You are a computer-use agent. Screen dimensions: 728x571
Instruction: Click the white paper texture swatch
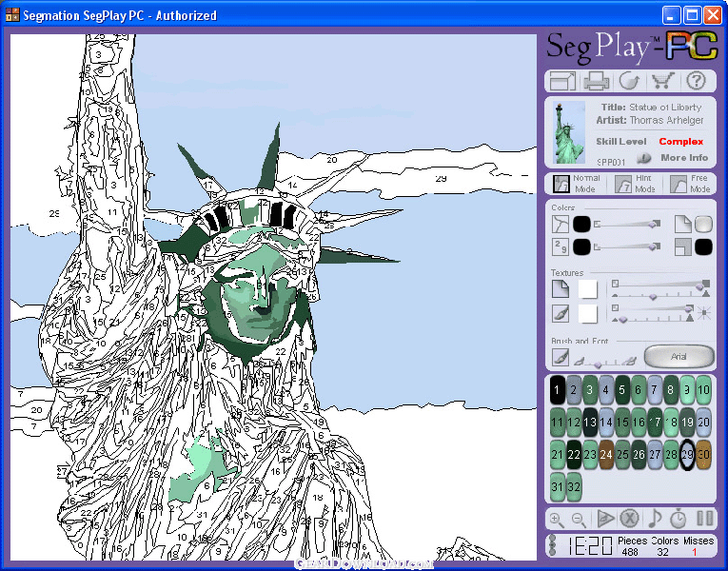point(588,289)
